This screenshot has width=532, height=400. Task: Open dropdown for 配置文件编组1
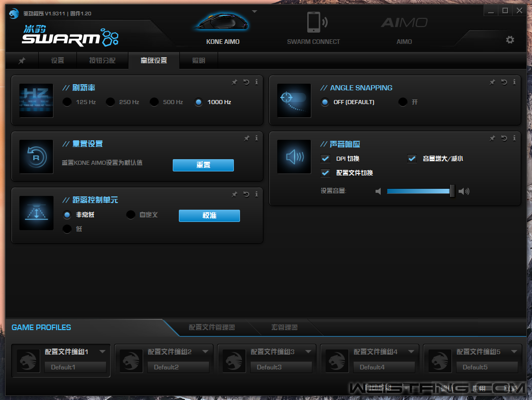(x=102, y=352)
